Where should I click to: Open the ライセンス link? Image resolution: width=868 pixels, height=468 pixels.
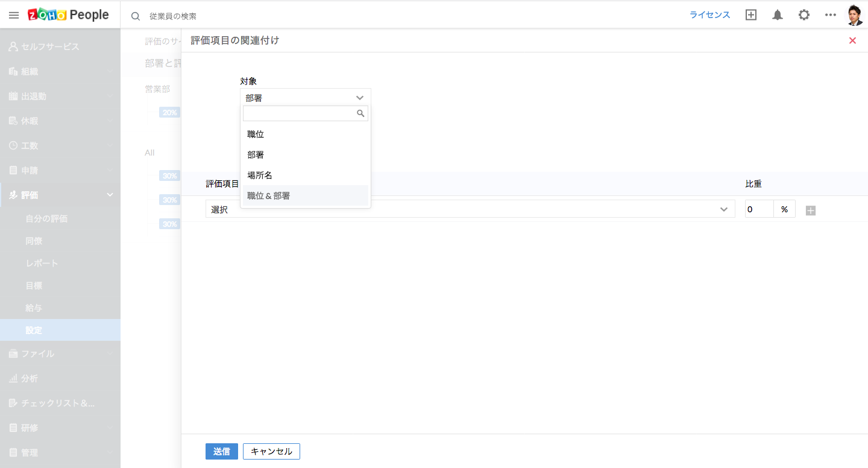point(710,15)
